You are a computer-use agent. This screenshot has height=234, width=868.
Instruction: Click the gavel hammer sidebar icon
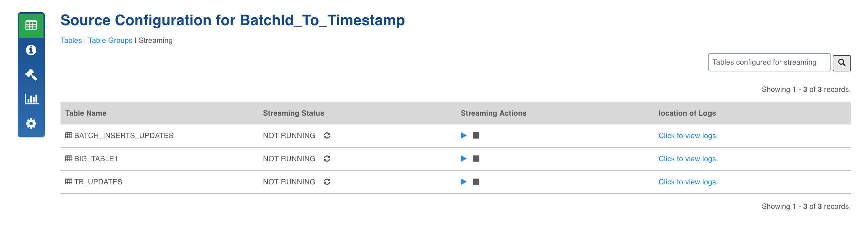click(31, 74)
